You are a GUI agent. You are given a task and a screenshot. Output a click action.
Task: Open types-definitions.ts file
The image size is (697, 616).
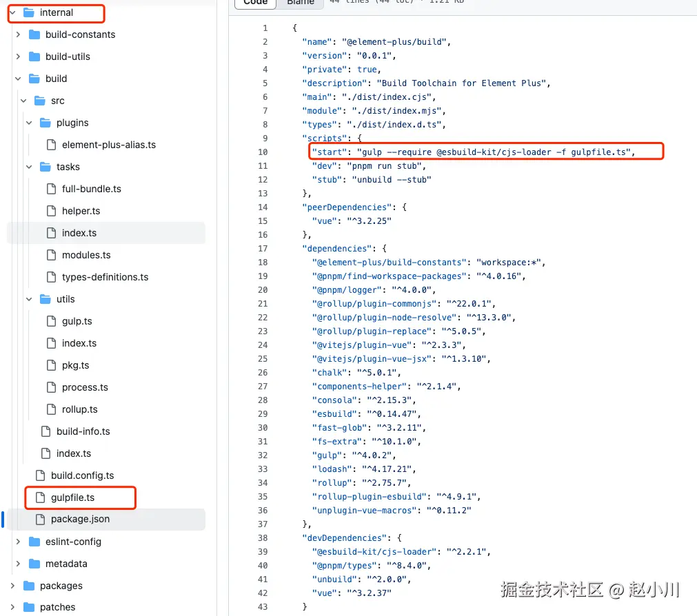105,277
